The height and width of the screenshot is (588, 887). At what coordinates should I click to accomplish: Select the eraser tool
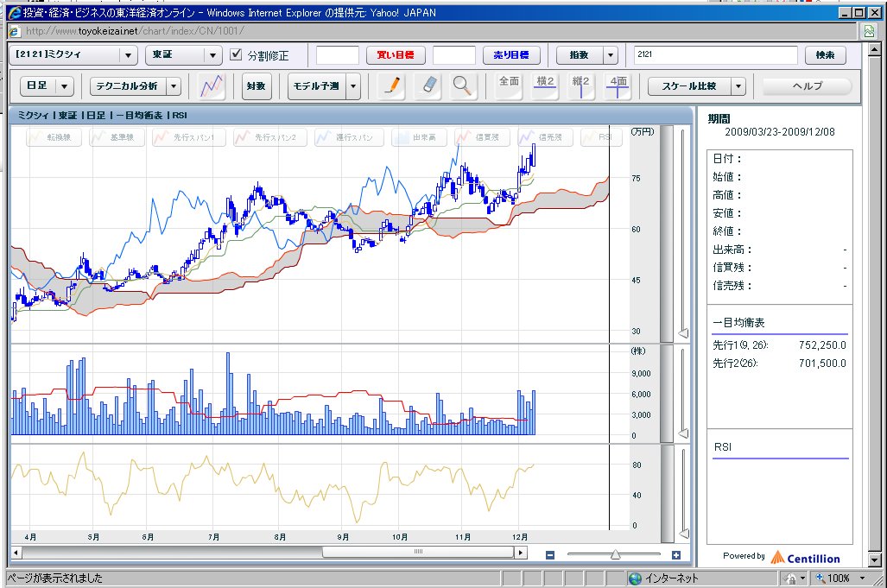428,85
